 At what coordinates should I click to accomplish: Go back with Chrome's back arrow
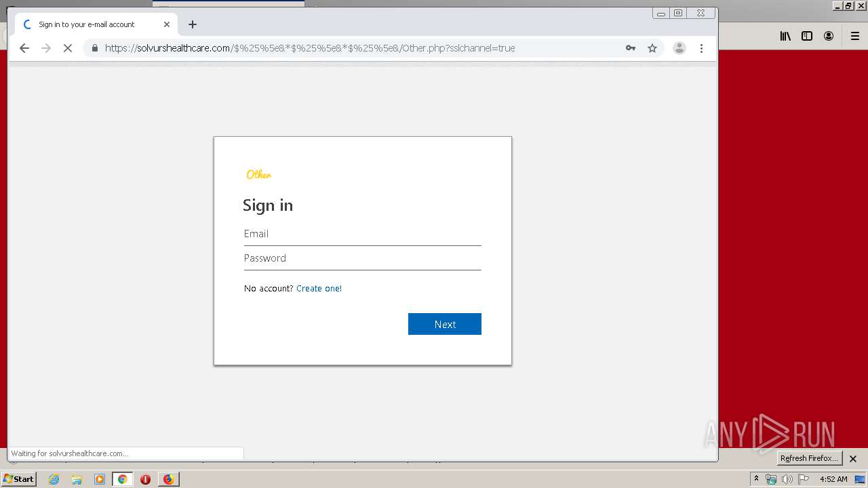click(x=24, y=48)
